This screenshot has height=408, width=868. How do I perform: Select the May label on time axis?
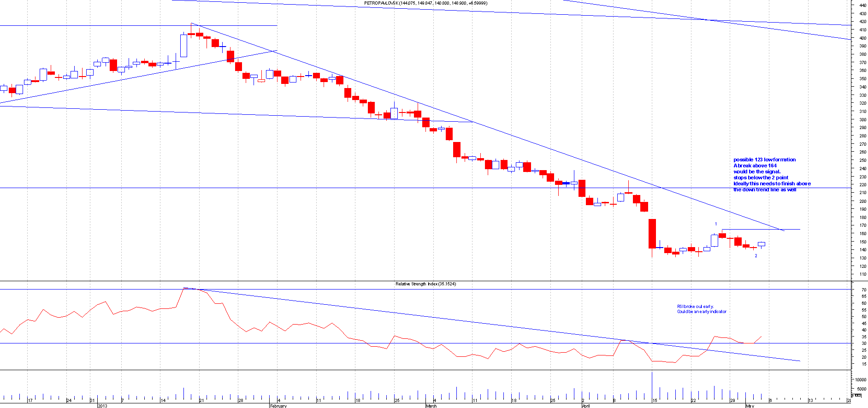(750, 406)
